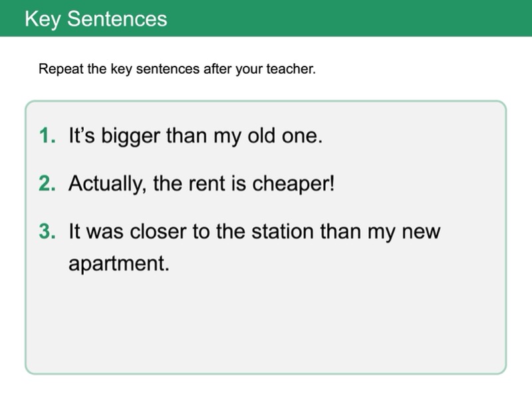Select the sentence "It's bigger than my old one."
The width and height of the screenshot is (532, 399).
196,136
